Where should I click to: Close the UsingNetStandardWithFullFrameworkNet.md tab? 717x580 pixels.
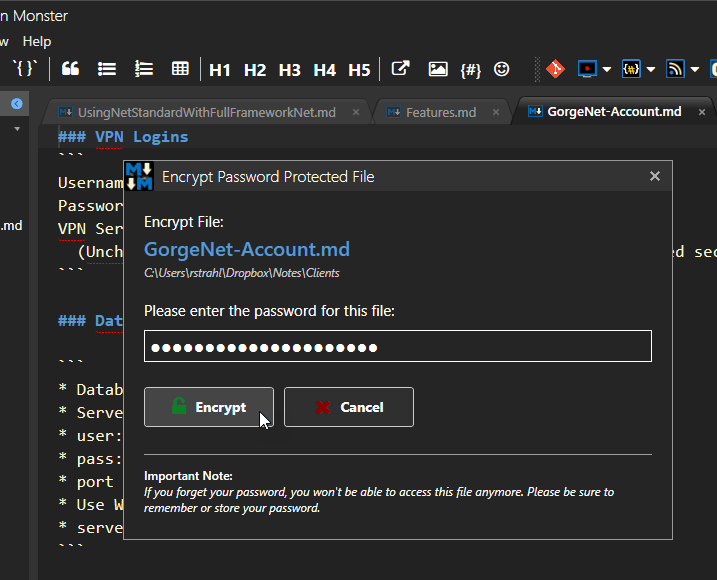[356, 112]
